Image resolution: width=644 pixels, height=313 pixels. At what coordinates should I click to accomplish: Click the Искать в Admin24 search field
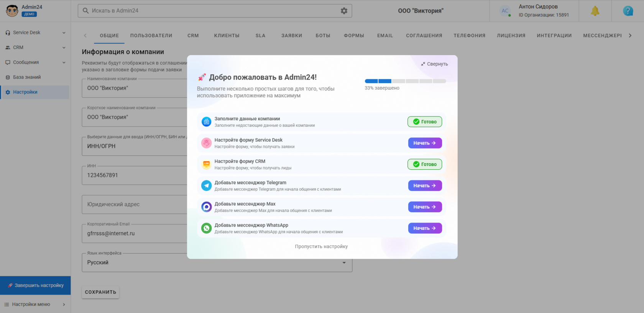pos(215,11)
